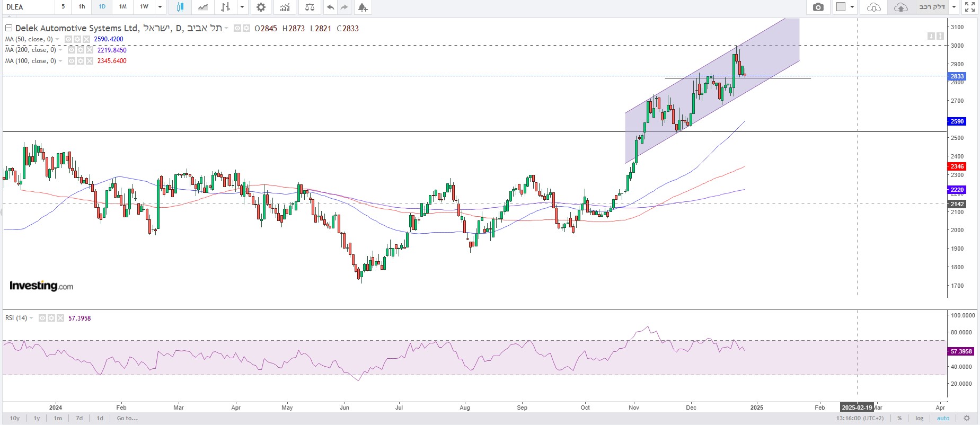The image size is (980, 425).
Task: Click the blue 2590 MA price label
Action: click(x=957, y=121)
